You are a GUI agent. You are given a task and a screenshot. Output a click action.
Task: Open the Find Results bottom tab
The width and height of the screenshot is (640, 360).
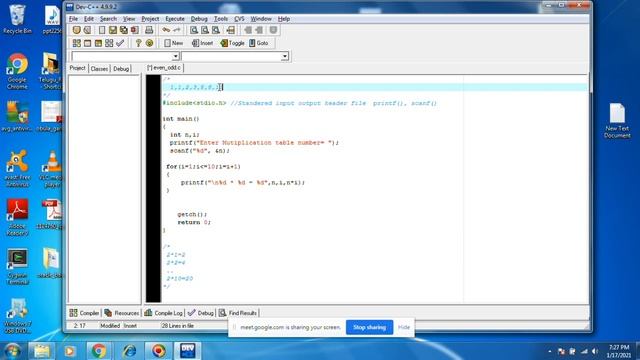(x=238, y=313)
